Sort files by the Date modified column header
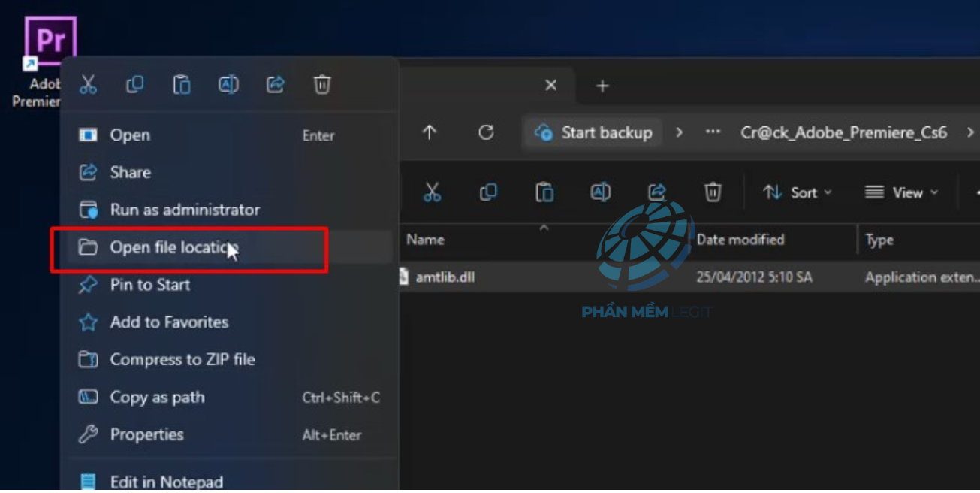 pyautogui.click(x=740, y=240)
